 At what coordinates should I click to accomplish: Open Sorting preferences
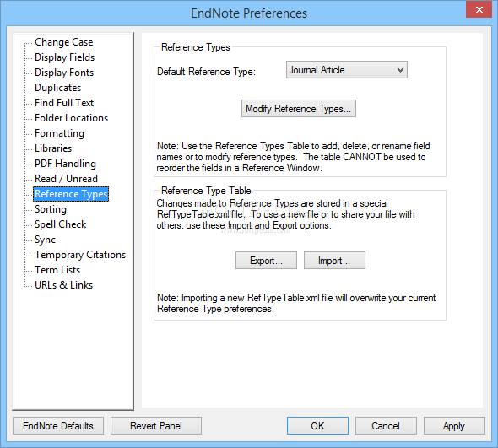point(51,209)
